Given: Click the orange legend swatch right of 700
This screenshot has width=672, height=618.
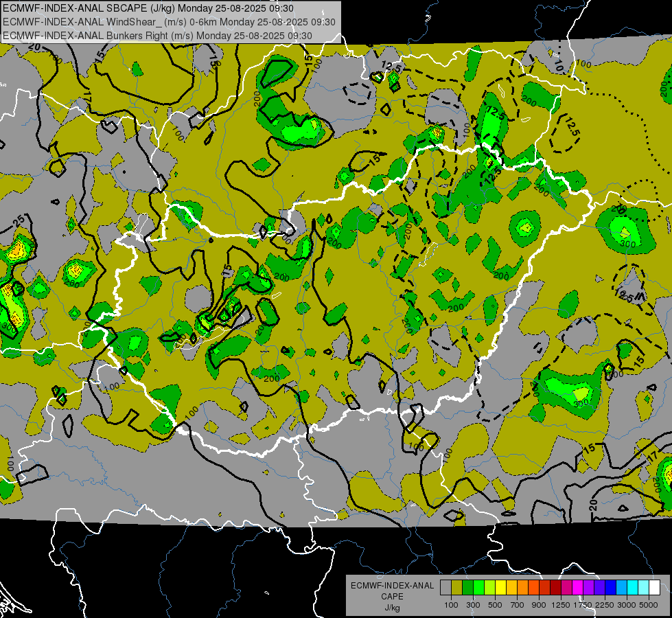Looking at the screenshot, I should point(523,588).
